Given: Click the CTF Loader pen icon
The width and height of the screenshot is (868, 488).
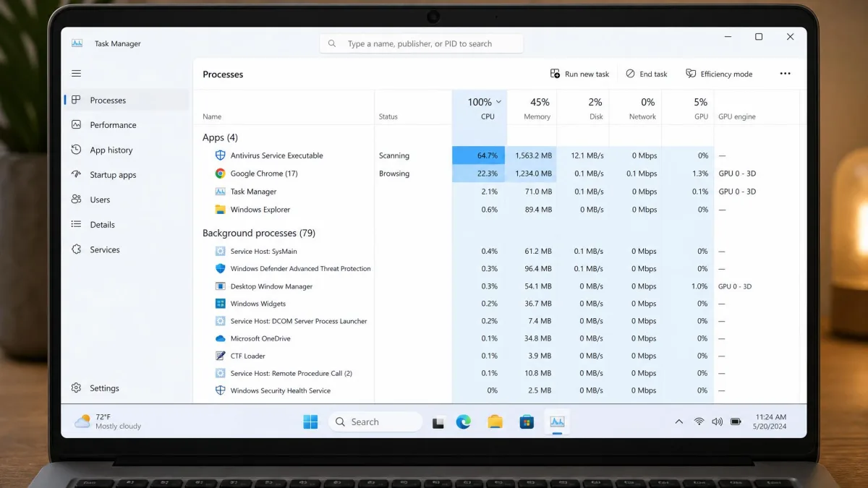Looking at the screenshot, I should tap(221, 356).
